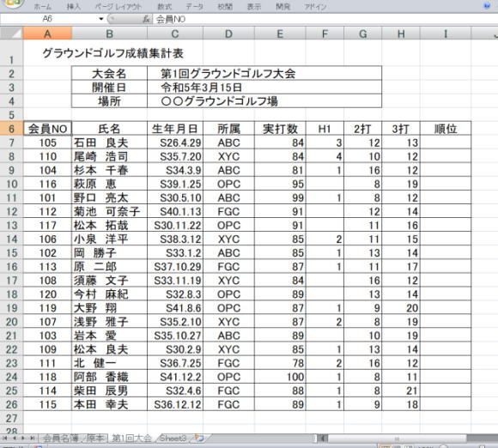498x448 pixels.
Task: Click the formula bar input field
Action: (324, 19)
